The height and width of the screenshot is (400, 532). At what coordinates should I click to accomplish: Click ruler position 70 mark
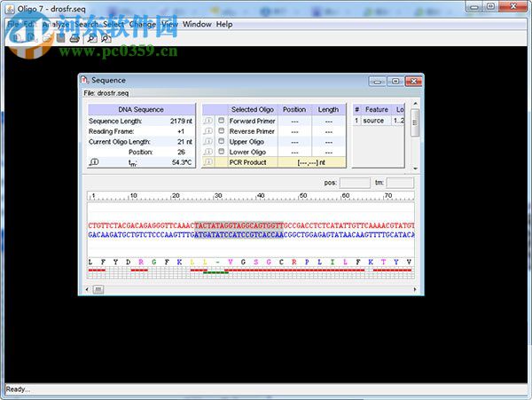(387, 196)
